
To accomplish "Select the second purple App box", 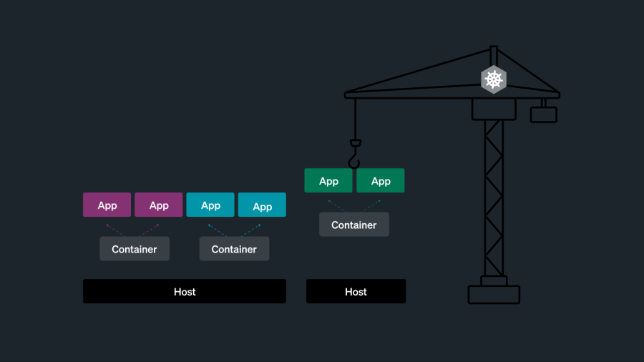I will pos(159,205).
